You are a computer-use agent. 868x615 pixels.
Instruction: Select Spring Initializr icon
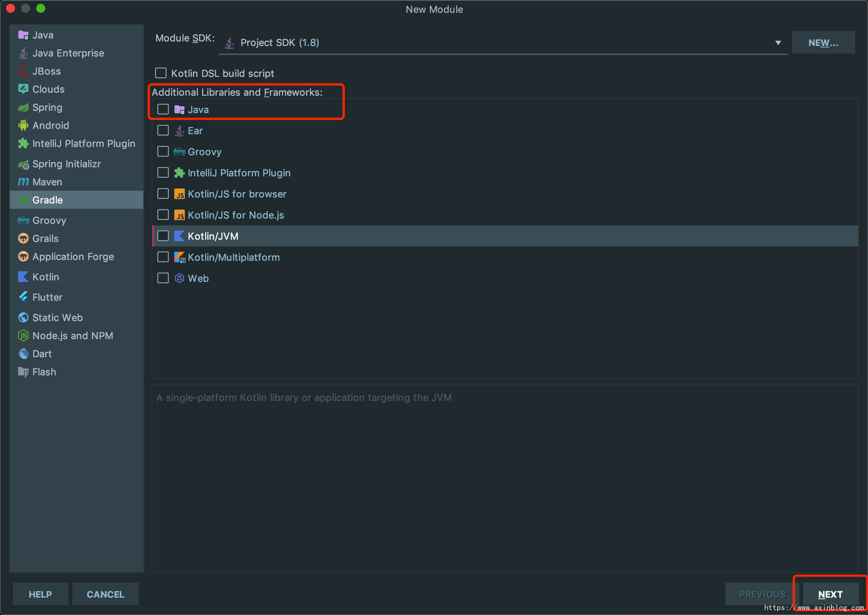[x=23, y=164]
